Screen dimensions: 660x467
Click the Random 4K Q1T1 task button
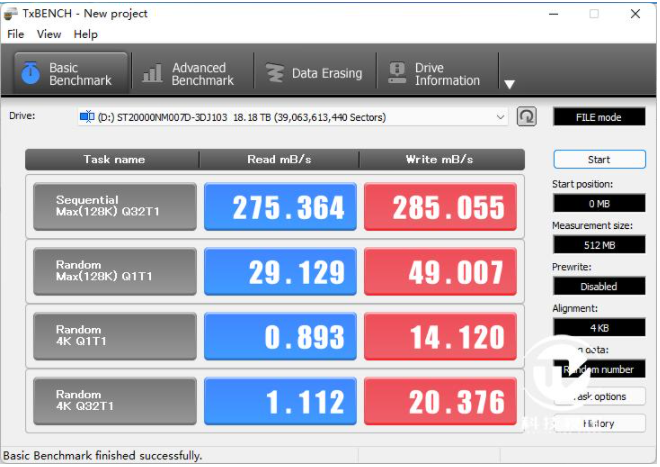pos(114,336)
